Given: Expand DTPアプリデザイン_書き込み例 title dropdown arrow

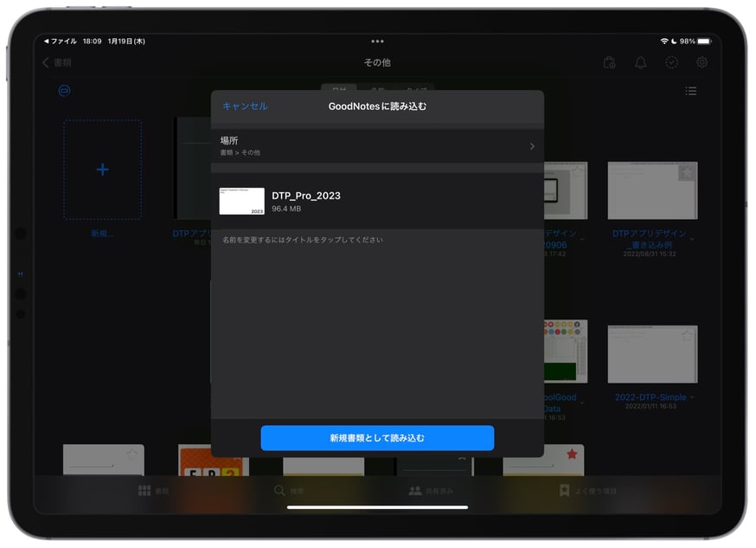Looking at the screenshot, I should (x=692, y=239).
